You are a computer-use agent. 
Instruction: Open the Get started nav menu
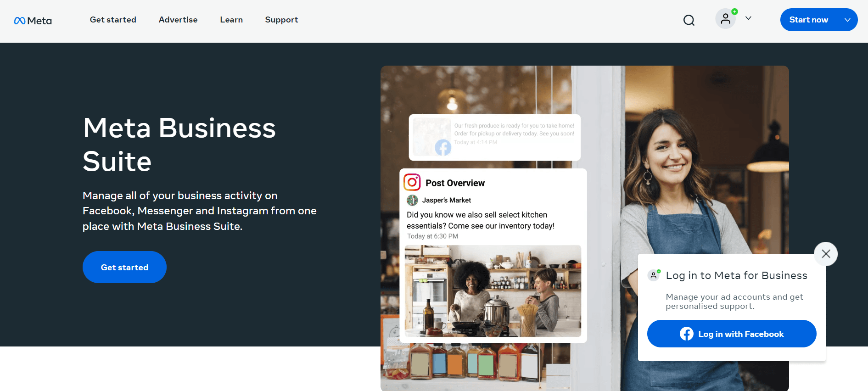pos(113,20)
